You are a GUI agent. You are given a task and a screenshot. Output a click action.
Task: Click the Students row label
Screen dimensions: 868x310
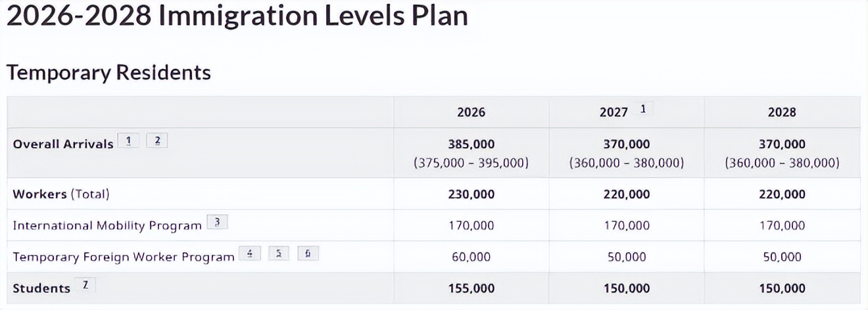coord(41,288)
